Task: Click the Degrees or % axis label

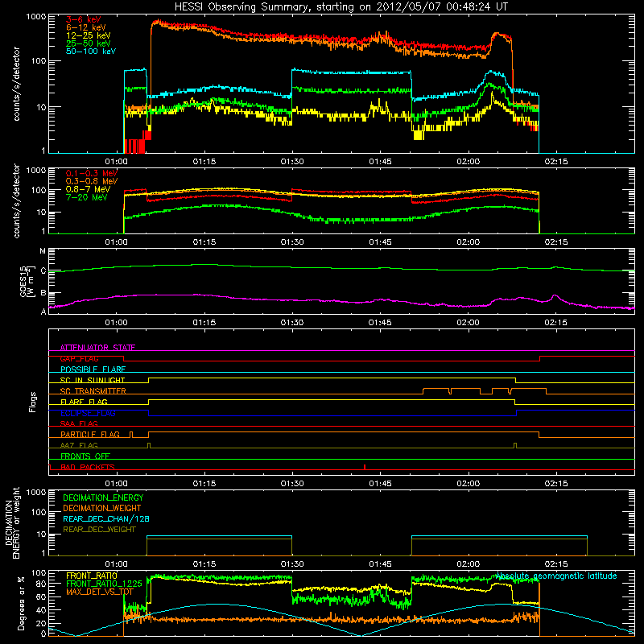Action: [x=21, y=603]
